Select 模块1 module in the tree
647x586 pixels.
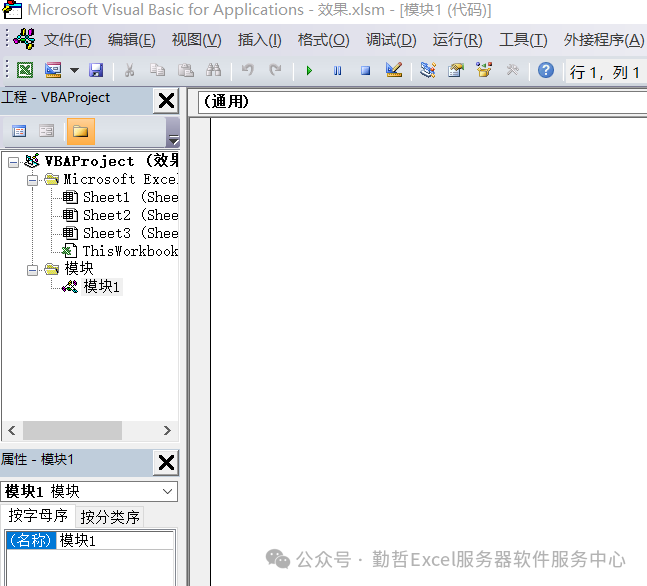tap(102, 286)
